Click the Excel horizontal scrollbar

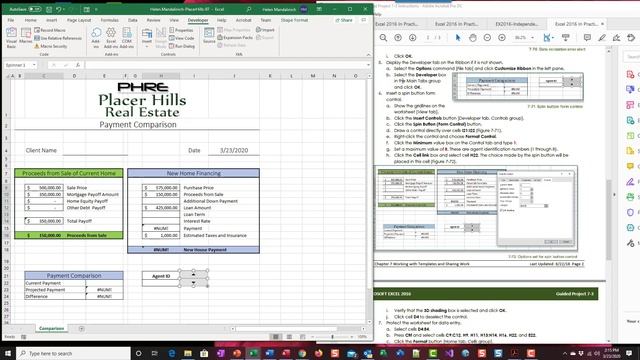coord(286,329)
